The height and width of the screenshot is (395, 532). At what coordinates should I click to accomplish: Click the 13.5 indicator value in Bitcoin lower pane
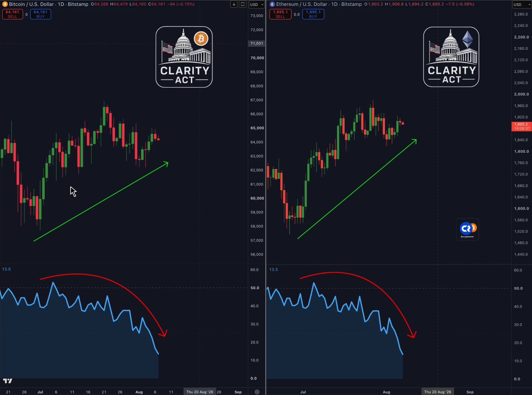click(6, 269)
